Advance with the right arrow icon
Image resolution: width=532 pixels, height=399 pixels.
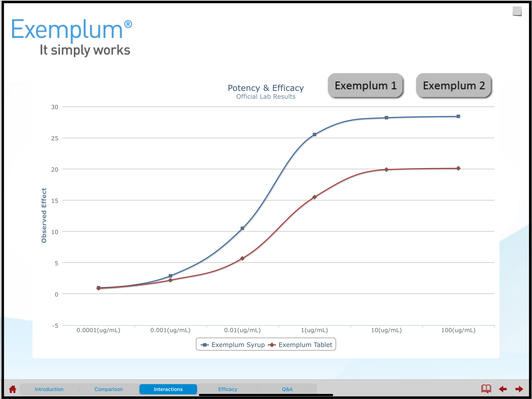tap(519, 389)
